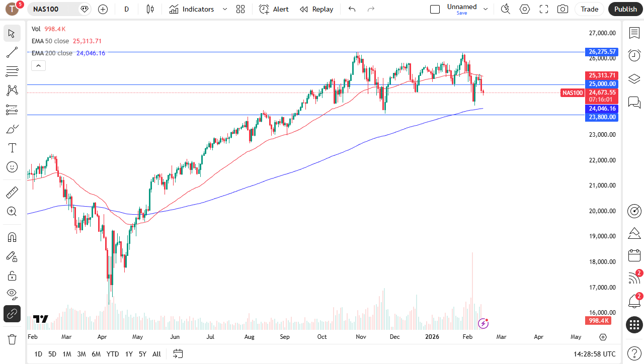This screenshot has width=644, height=364.
Task: Start bar Replay mode
Action: tap(316, 9)
